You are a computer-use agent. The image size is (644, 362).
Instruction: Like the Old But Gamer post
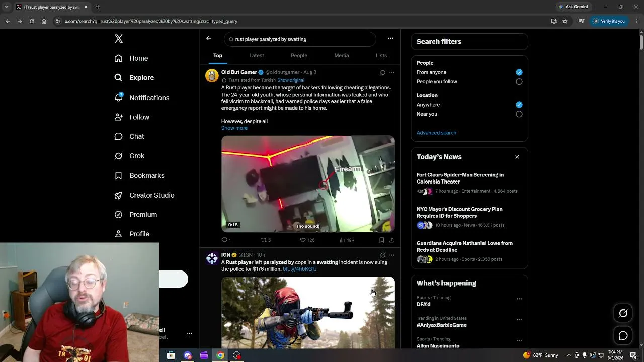pyautogui.click(x=307, y=240)
